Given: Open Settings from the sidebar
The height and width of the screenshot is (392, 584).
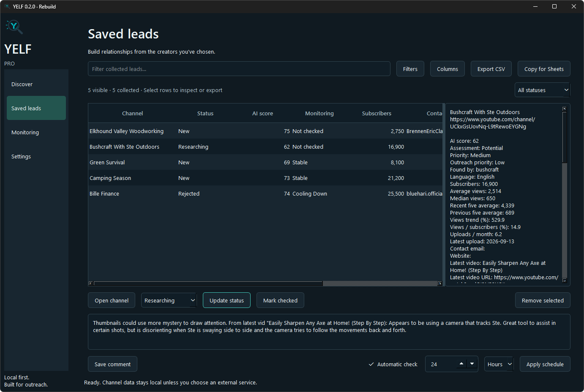Looking at the screenshot, I should [36, 156].
